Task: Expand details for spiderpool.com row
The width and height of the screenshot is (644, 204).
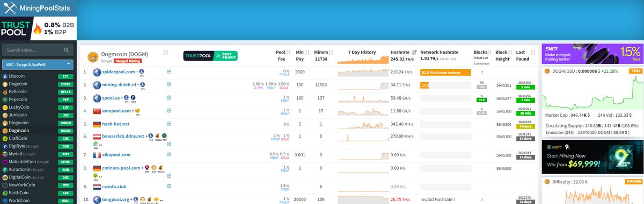Action: coord(170,71)
